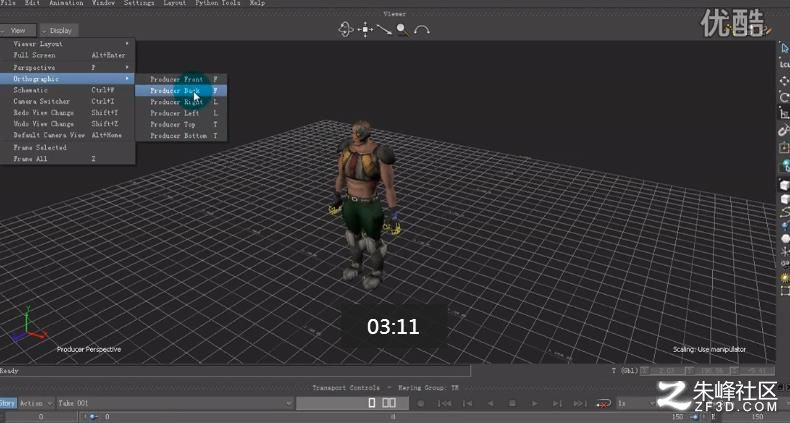Play the animation in reverse

tap(490, 403)
